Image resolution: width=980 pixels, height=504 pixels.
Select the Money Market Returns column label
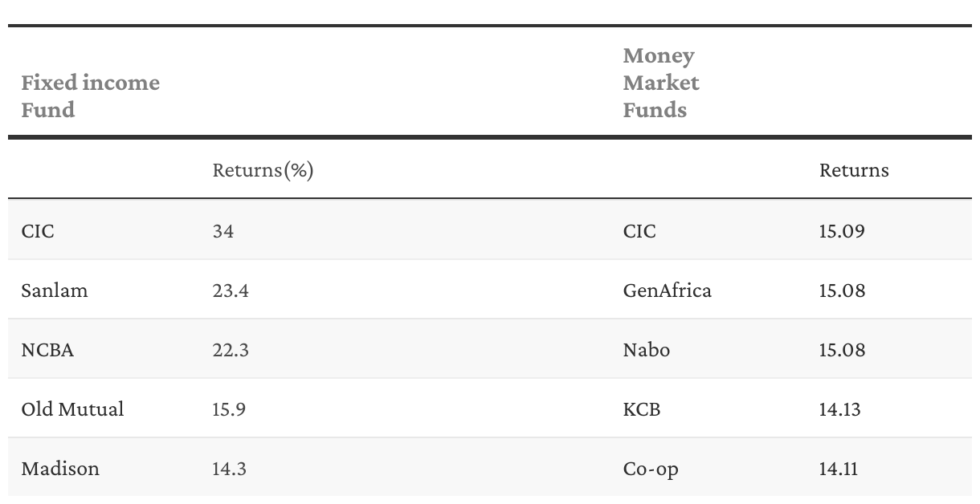pos(854,170)
